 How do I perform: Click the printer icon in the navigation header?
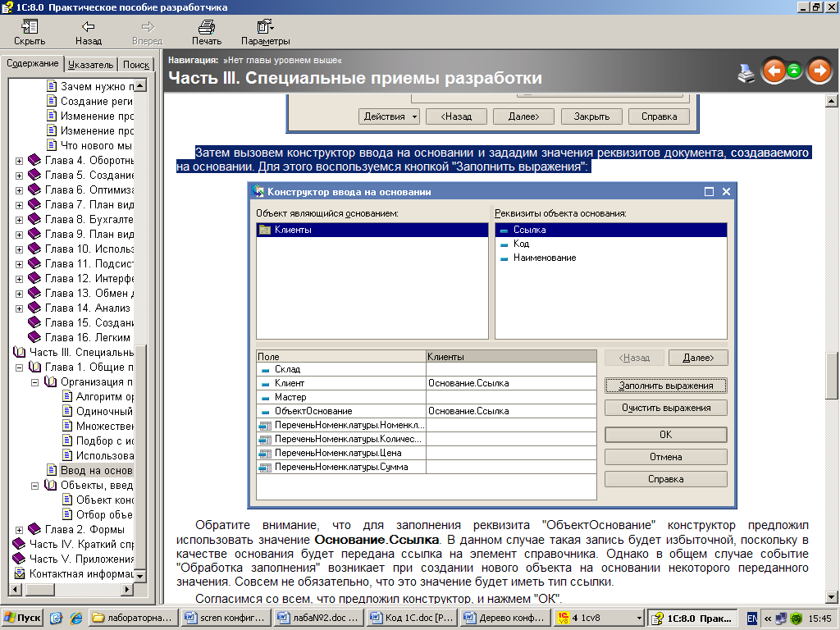coord(746,73)
